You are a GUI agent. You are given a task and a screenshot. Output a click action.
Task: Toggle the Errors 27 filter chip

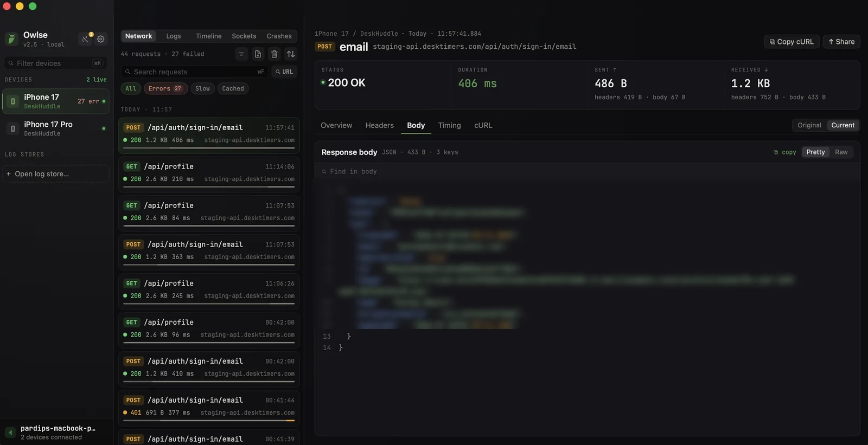coord(165,88)
